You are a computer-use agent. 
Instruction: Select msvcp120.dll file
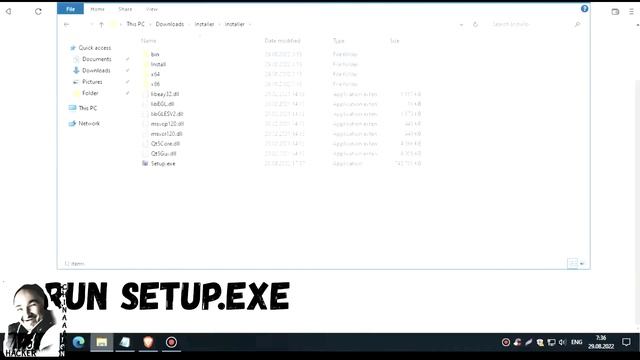pyautogui.click(x=167, y=124)
